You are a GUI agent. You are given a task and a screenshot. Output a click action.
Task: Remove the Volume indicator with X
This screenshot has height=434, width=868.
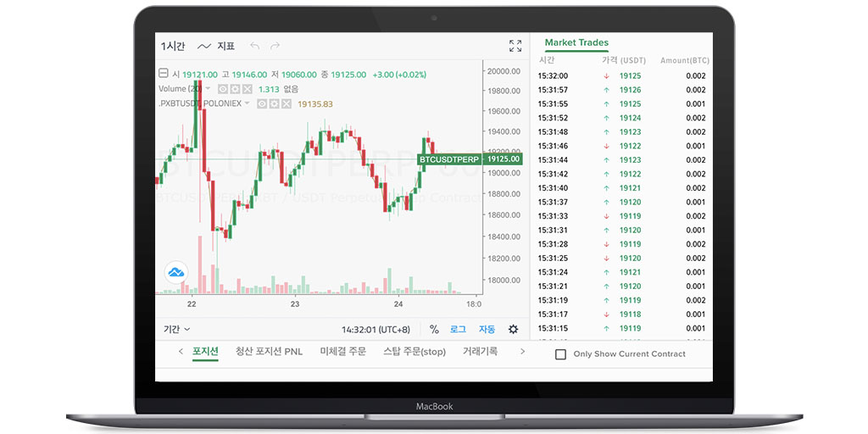pos(247,89)
